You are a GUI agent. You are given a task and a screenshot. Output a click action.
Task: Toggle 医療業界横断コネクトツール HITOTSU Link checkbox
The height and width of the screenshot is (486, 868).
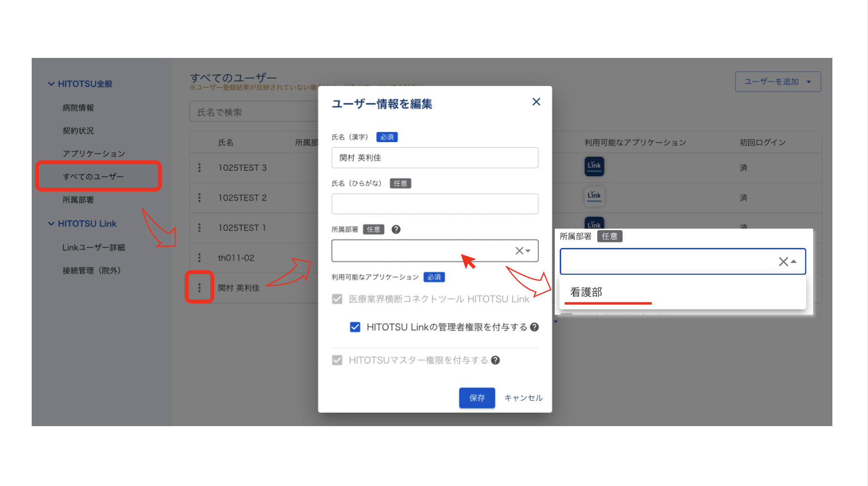337,299
